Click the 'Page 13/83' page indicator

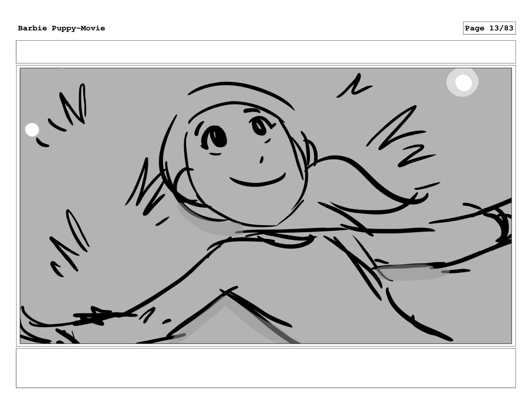(x=489, y=28)
